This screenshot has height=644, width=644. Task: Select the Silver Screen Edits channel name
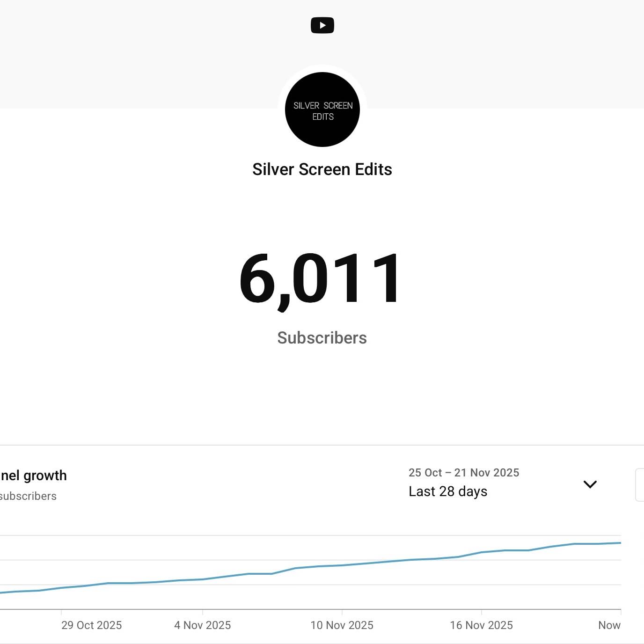point(322,169)
